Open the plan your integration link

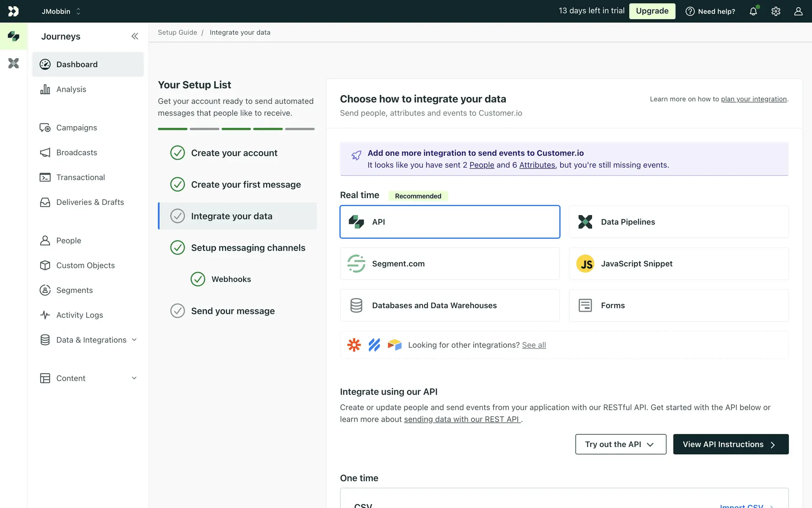754,99
